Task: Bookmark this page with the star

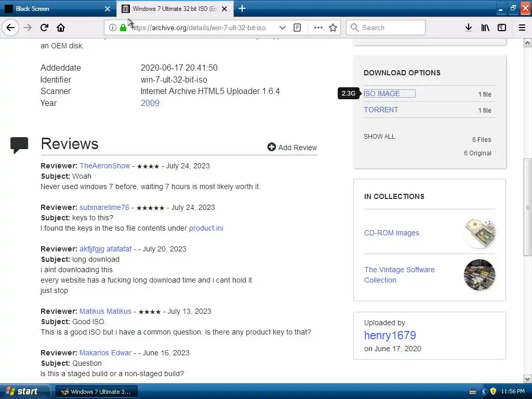Action: click(x=333, y=28)
